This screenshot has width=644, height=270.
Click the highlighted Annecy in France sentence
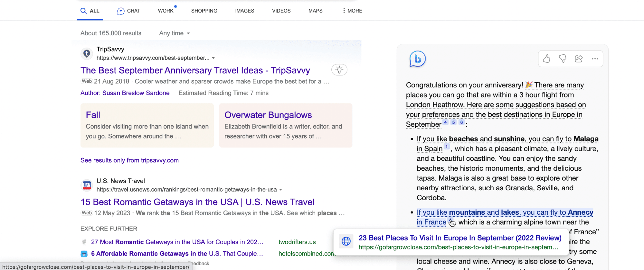505,217
